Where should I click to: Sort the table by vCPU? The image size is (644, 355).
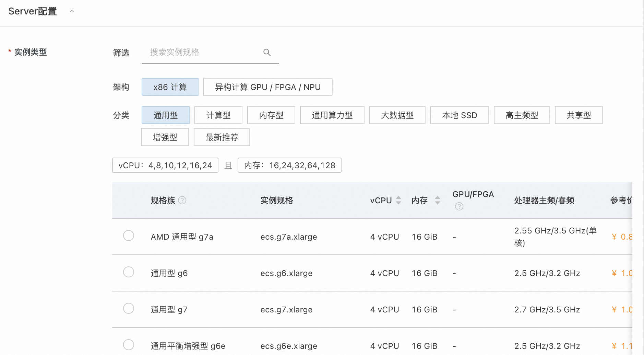pyautogui.click(x=398, y=200)
